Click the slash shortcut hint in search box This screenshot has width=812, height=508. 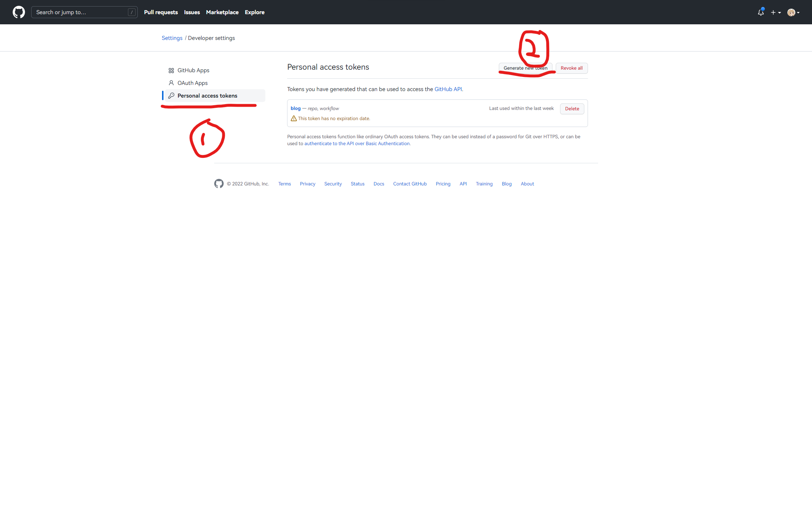tap(132, 12)
